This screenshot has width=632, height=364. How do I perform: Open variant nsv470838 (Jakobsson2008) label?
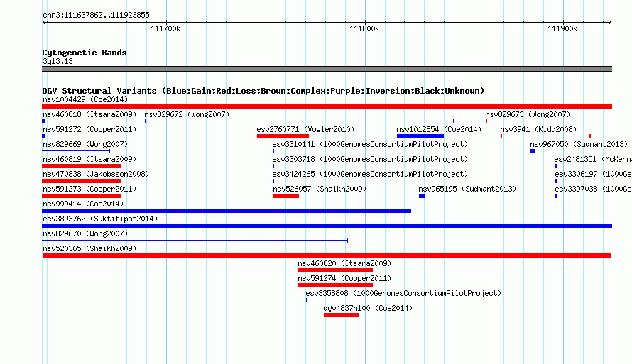click(96, 174)
